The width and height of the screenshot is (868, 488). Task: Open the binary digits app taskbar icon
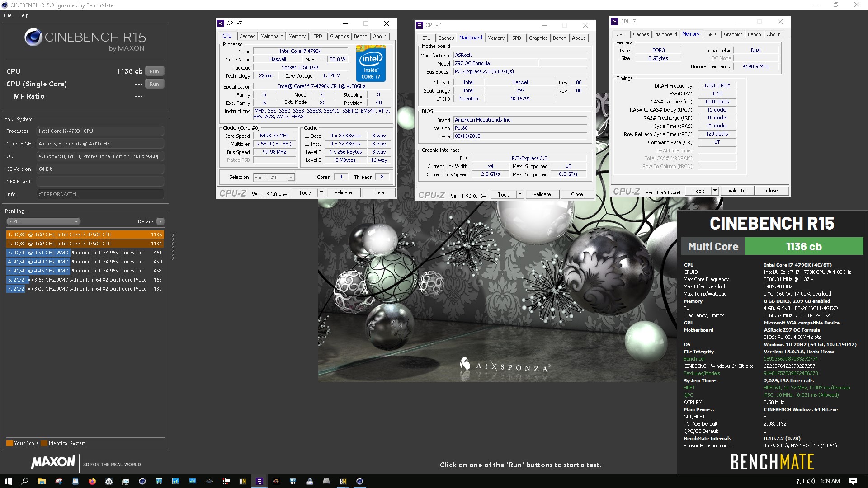(x=226, y=481)
